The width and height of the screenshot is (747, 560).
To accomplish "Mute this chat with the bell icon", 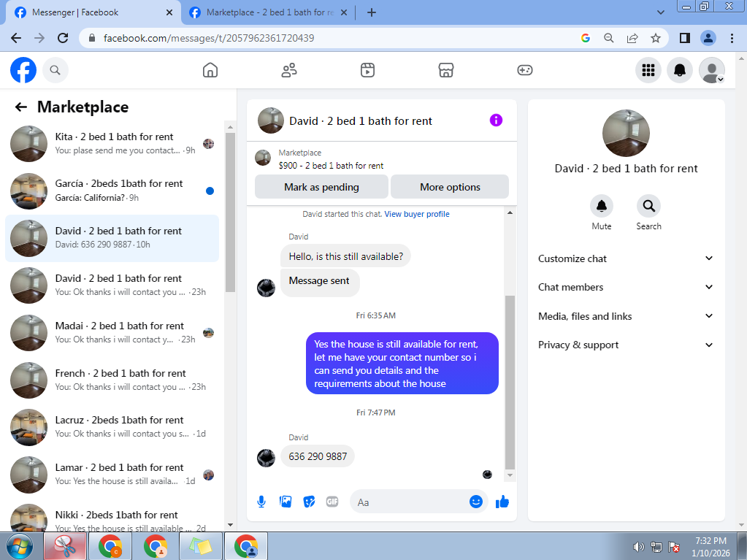I will point(601,206).
